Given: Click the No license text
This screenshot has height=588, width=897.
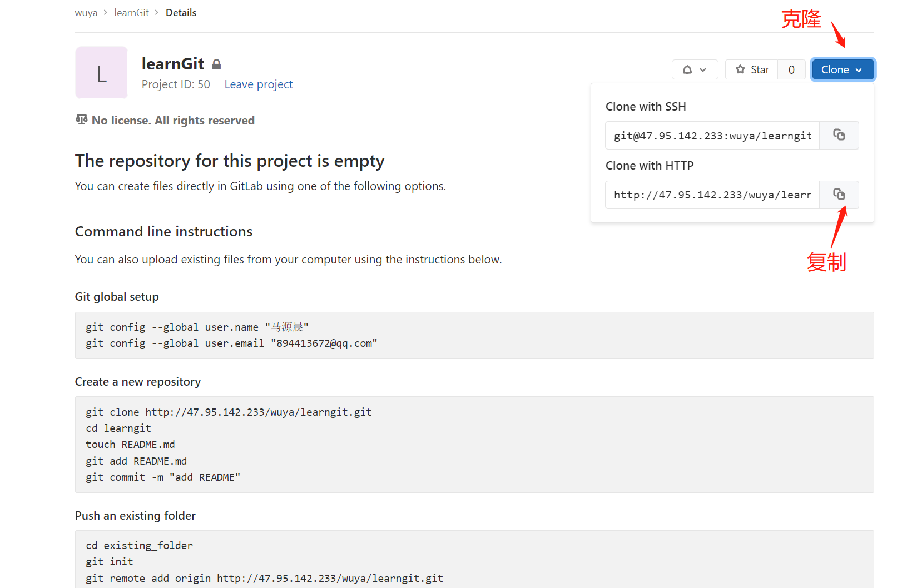Looking at the screenshot, I should (x=173, y=121).
